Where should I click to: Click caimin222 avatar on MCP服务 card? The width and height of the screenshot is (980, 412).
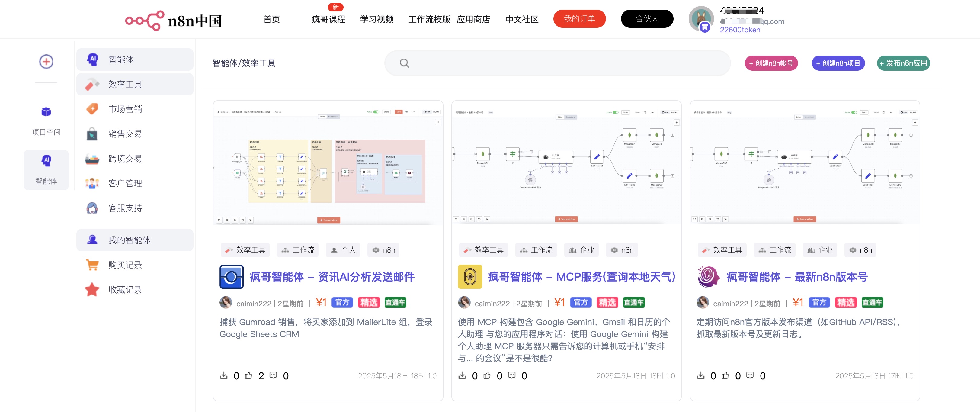pos(464,303)
